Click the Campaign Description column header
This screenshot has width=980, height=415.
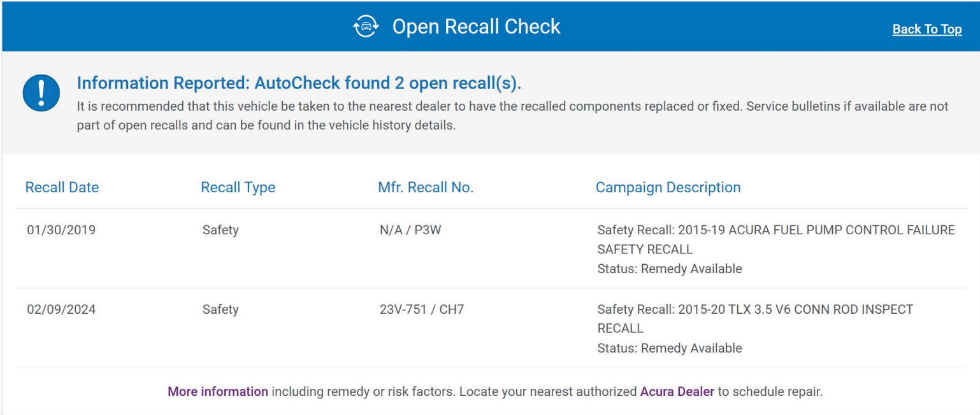coord(668,188)
